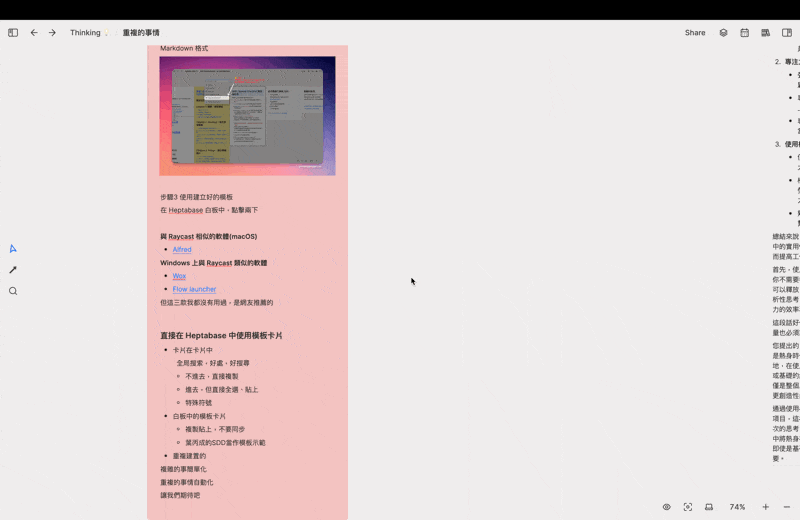Click the fit-to-screen focus icon

688,507
